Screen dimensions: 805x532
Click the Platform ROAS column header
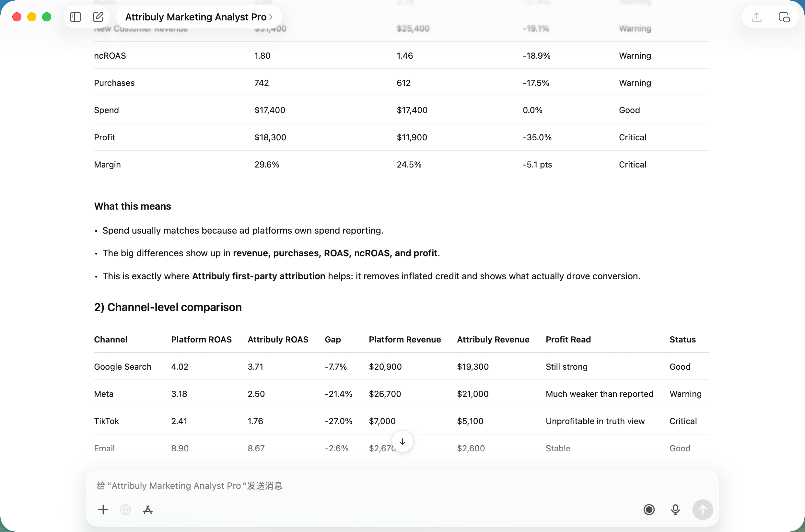201,340
